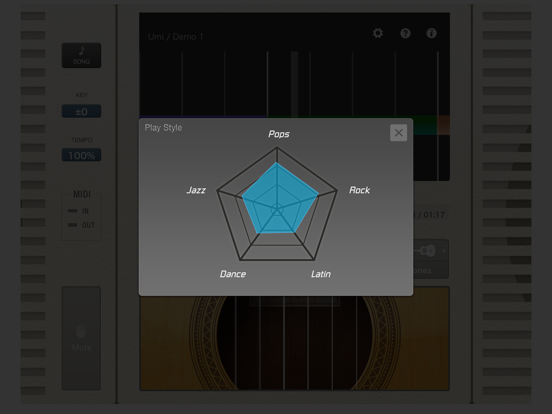Click the 01:17 song time display

pos(434,215)
